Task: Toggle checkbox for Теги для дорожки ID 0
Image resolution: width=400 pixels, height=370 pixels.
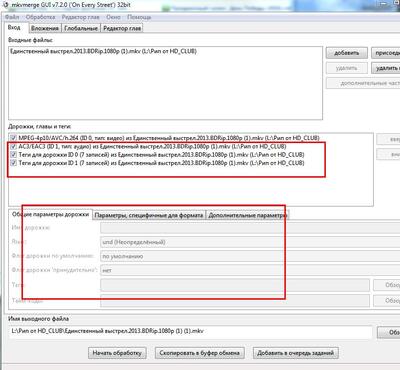Action: (13, 155)
